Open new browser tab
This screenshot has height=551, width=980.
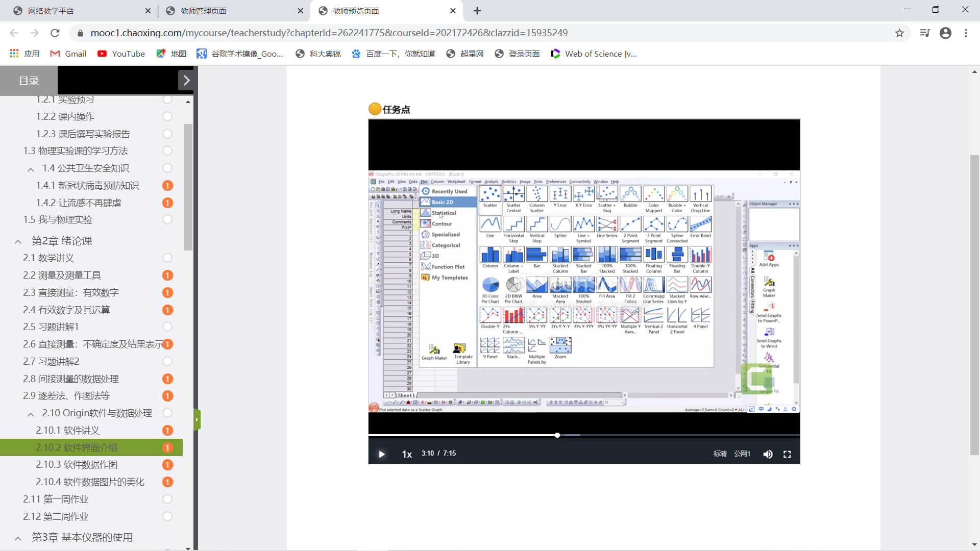pos(477,11)
